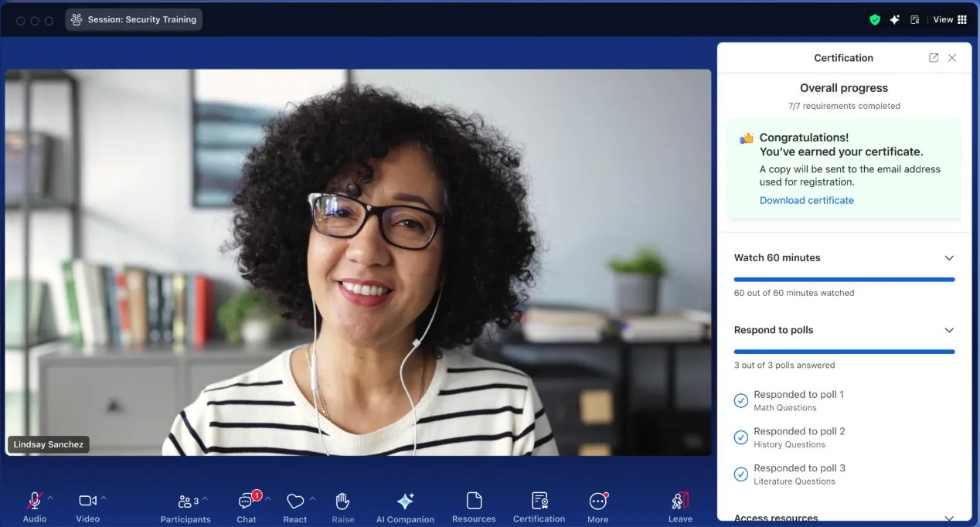Open the View layout menu
980x527 pixels.
click(950, 20)
